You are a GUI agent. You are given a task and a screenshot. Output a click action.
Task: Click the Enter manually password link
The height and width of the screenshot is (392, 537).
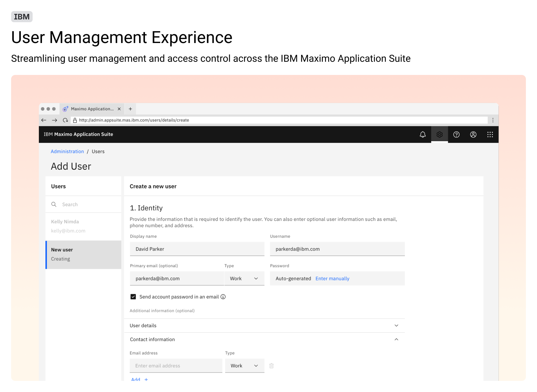click(x=332, y=279)
